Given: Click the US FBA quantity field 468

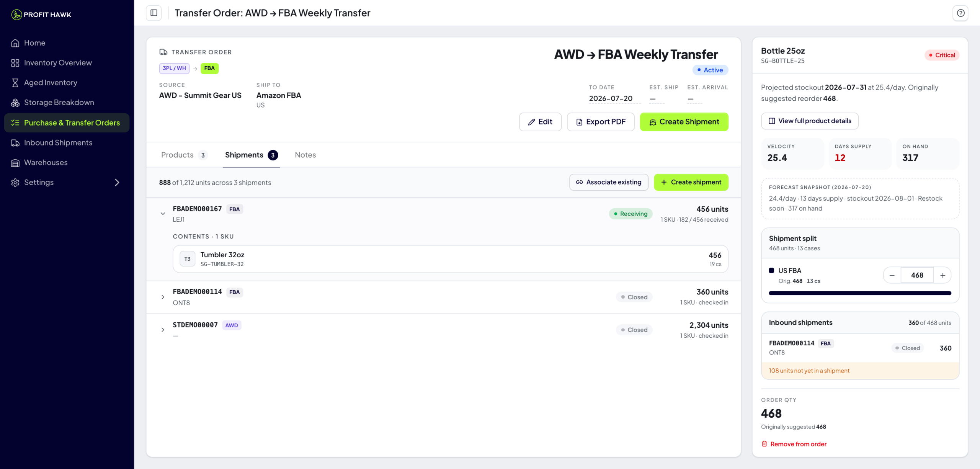Looking at the screenshot, I should coord(917,276).
